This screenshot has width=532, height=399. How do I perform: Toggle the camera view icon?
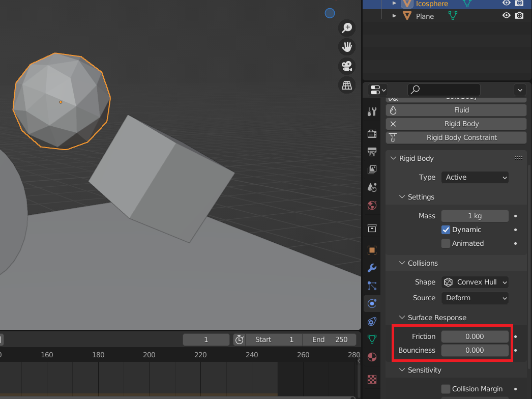pyautogui.click(x=347, y=66)
